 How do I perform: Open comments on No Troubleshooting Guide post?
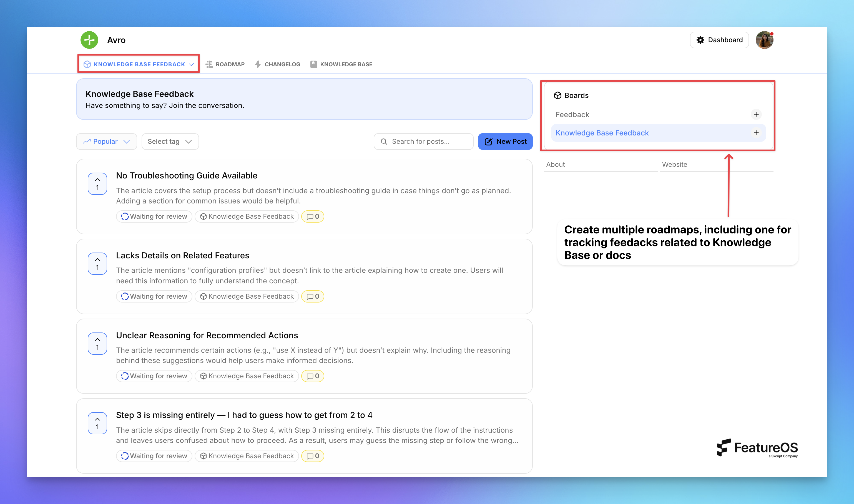(x=312, y=216)
